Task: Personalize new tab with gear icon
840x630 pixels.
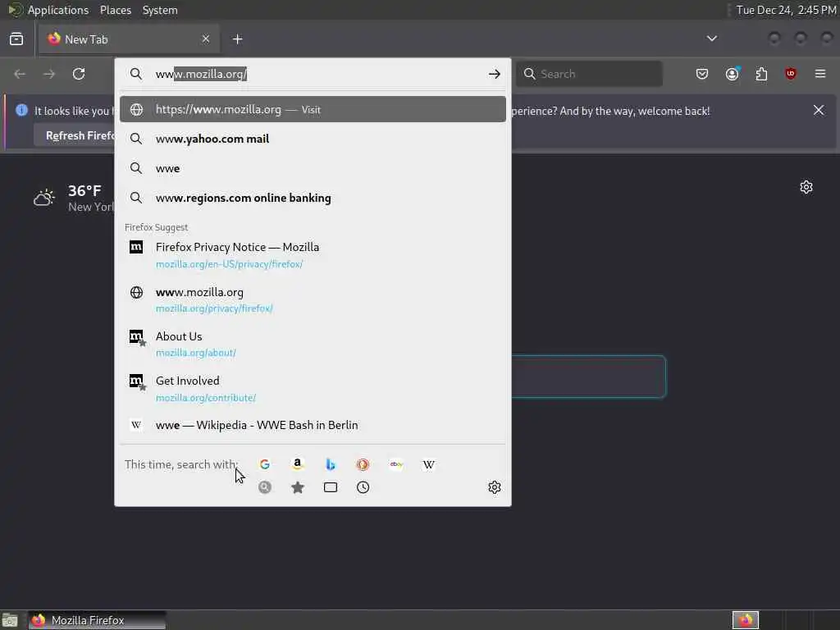Action: click(x=806, y=187)
